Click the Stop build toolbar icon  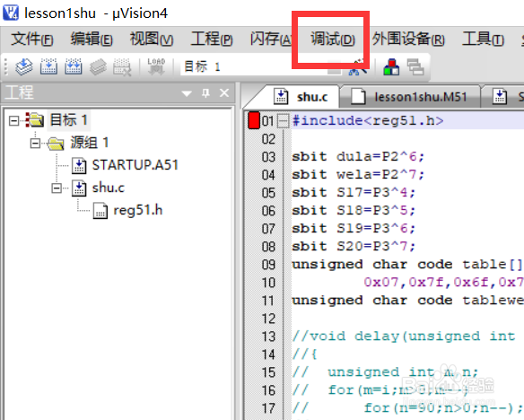[x=122, y=66]
